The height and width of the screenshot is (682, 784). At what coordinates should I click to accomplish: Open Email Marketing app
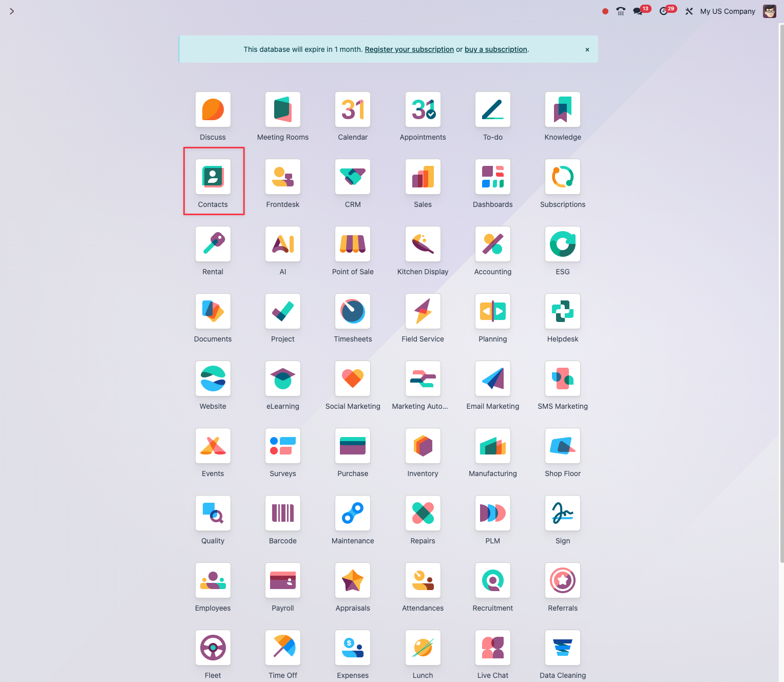493,378
